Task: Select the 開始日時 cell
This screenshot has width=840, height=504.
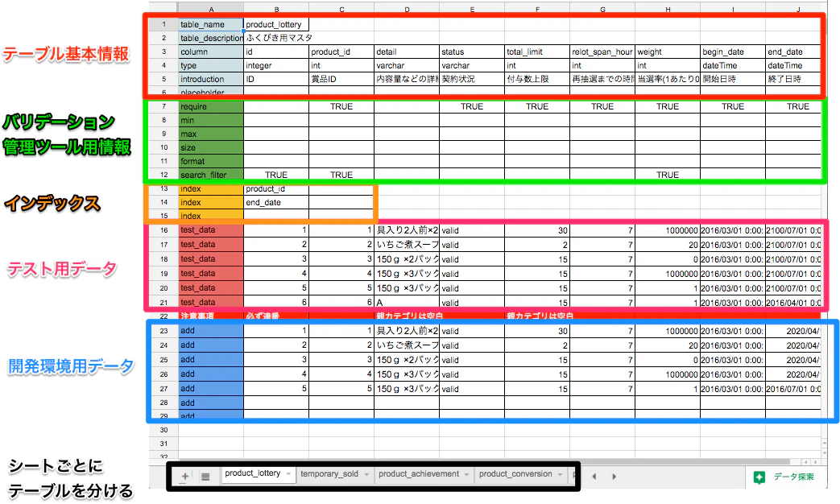Action: (733, 79)
